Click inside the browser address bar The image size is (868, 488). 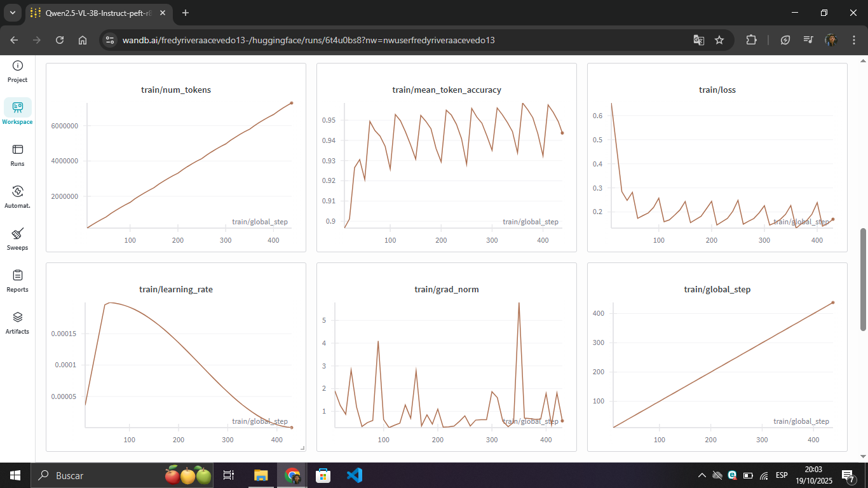[318, 39]
